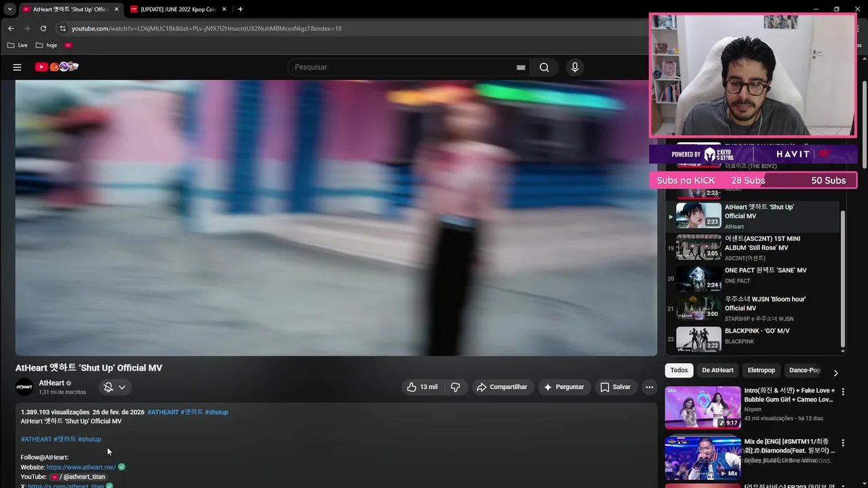Open the @atheart_titan YouTube link
The height and width of the screenshot is (488, 868).
click(78, 476)
